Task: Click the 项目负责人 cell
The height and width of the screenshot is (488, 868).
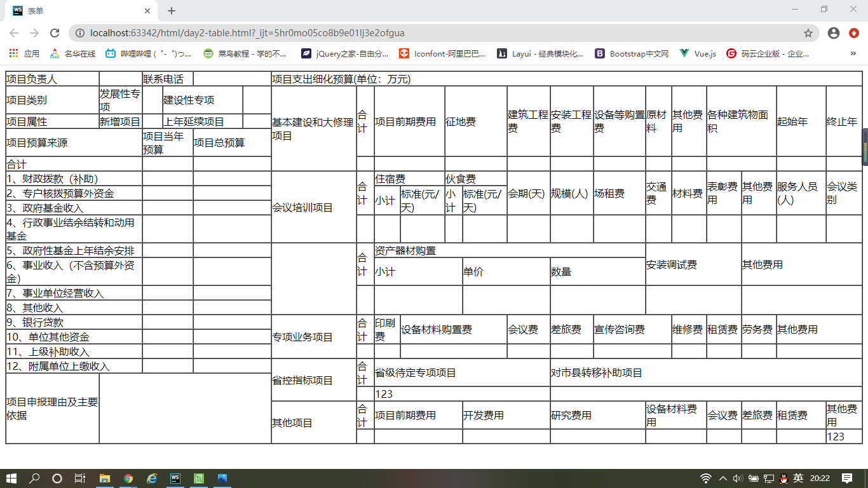Action: (53, 79)
